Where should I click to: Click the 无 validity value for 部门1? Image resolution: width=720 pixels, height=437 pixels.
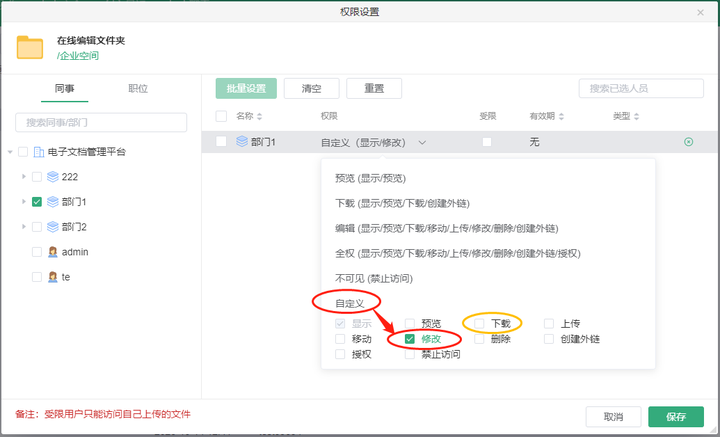(534, 142)
